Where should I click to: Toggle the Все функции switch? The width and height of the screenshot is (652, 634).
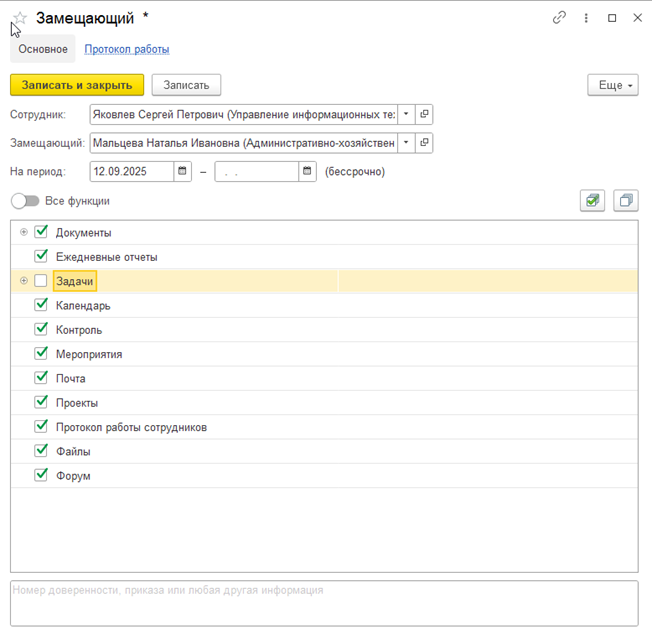coord(25,201)
